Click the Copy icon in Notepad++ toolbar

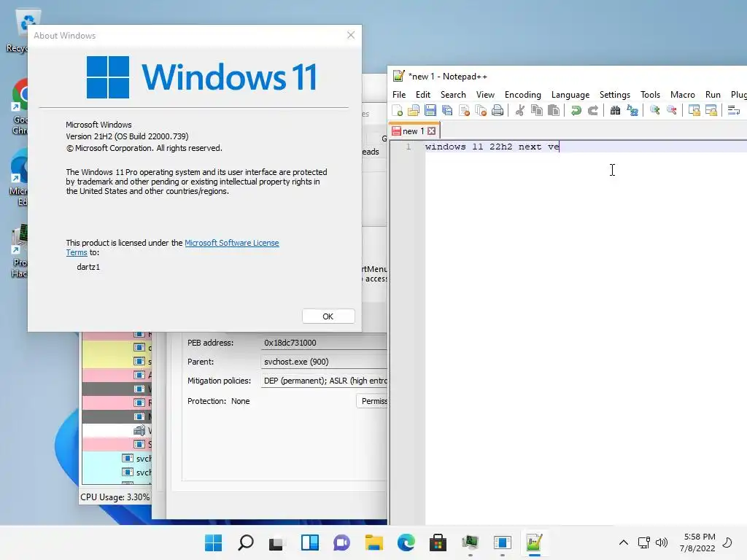[536, 111]
